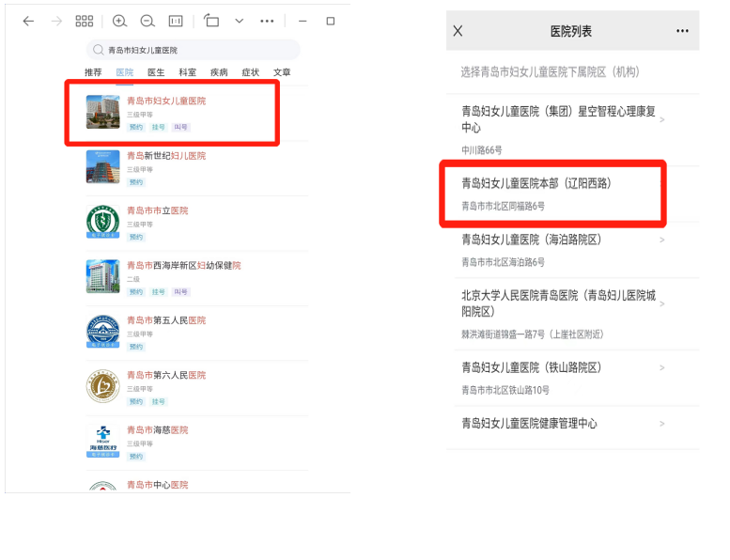This screenshot has height=560, width=730.
Task: Expand the 铁山路院区 entry arrow
Action: click(x=662, y=367)
